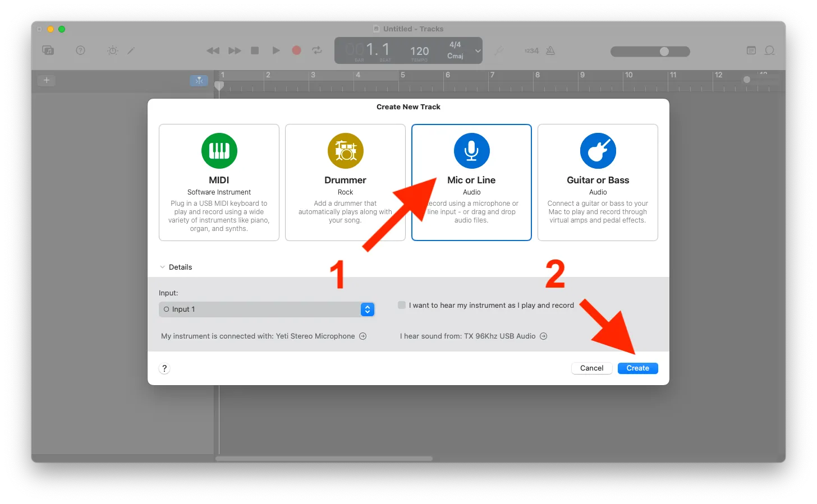Select the Guitar or Bass instrument icon
The height and width of the screenshot is (504, 817).
pos(598,150)
